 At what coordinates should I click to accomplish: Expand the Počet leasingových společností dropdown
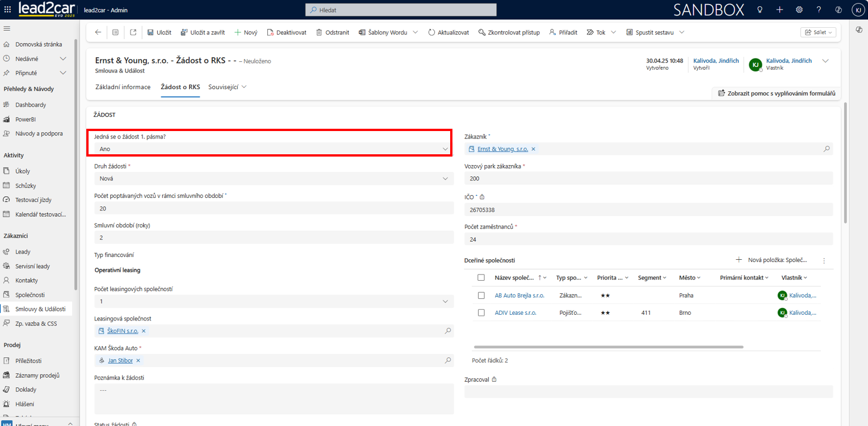[x=274, y=302]
